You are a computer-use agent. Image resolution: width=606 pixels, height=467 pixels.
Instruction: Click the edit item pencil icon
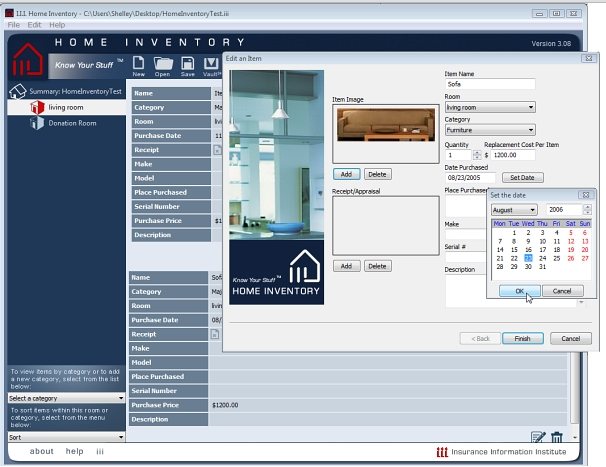pyautogui.click(x=538, y=437)
